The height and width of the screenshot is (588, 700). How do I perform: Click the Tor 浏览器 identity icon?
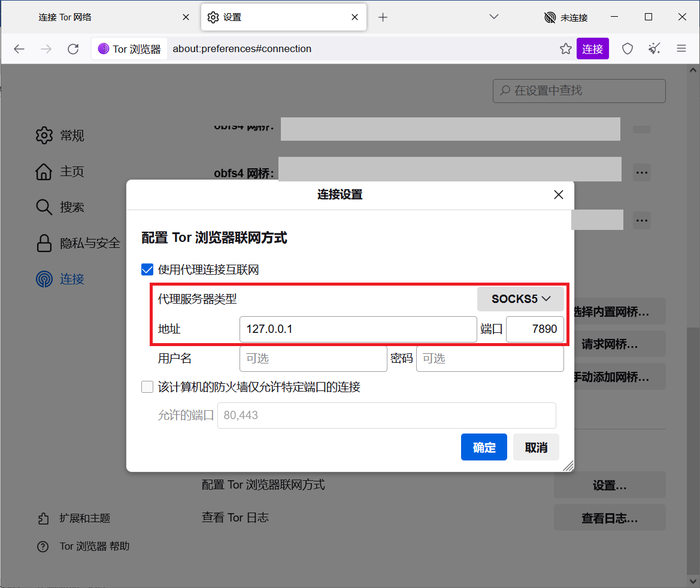pyautogui.click(x=129, y=49)
